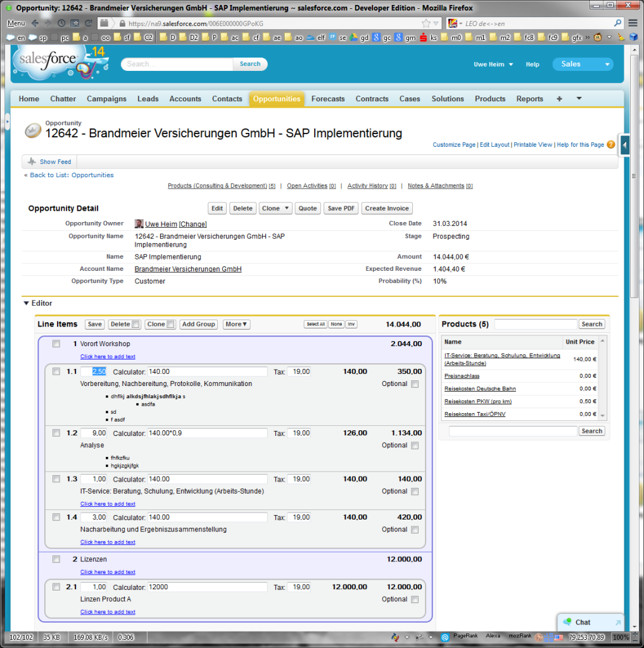644x648 pixels.
Task: Click Uwe Heim's owner photo icon
Action: pos(139,224)
